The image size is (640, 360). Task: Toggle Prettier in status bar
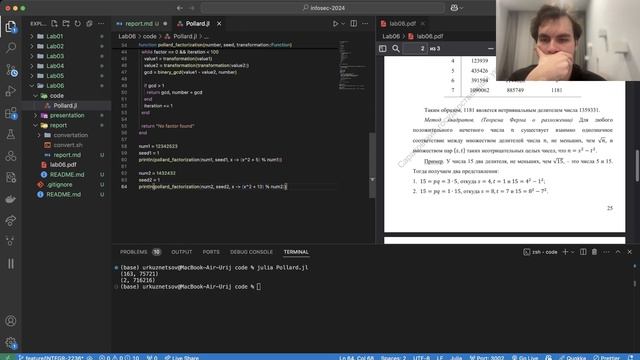click(607, 358)
